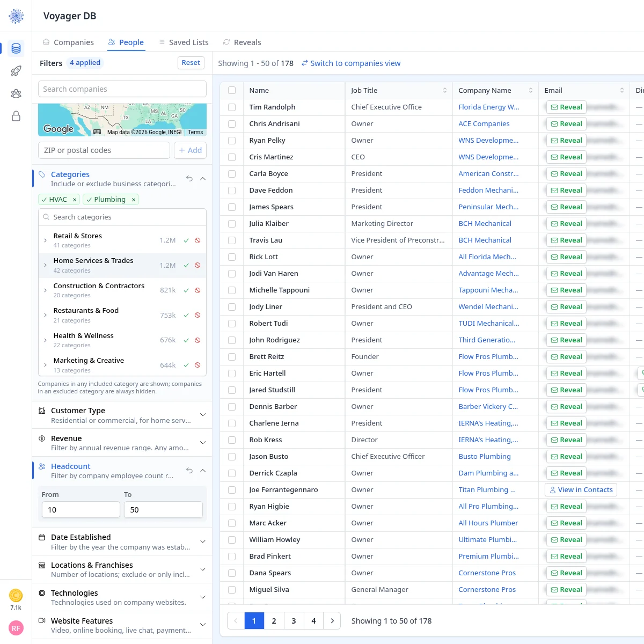The image size is (644, 644).
Task: Focus the ZIP or postal codes field
Action: [x=104, y=150]
